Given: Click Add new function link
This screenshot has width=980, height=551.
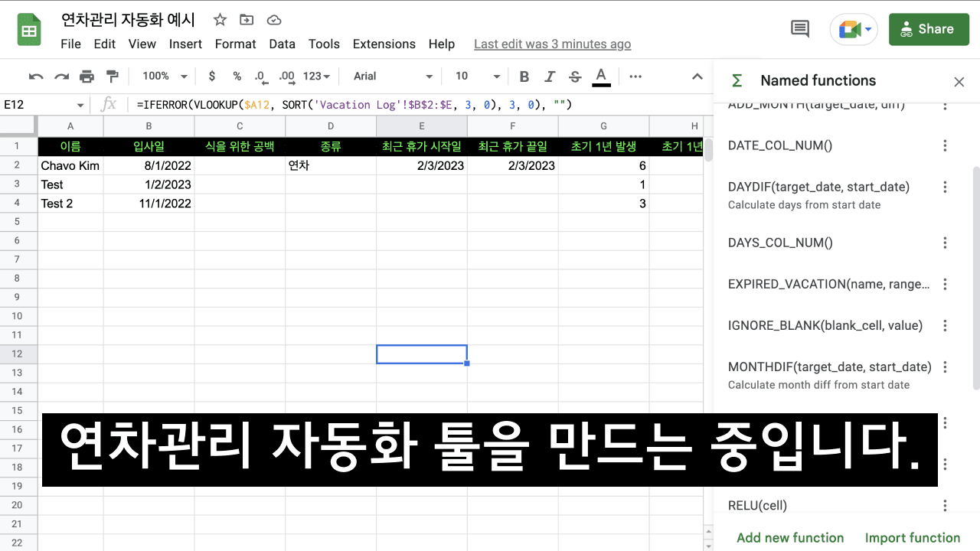Looking at the screenshot, I should [x=789, y=538].
